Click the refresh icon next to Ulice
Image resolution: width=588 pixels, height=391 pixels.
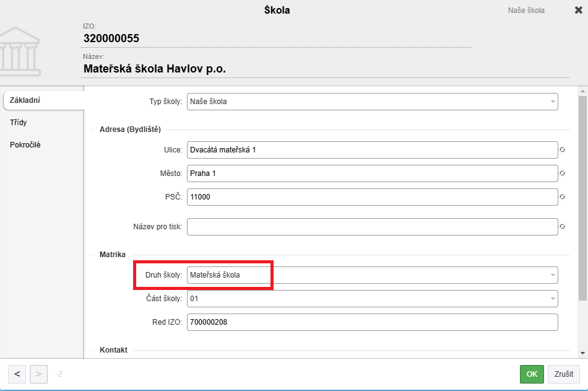(562, 150)
